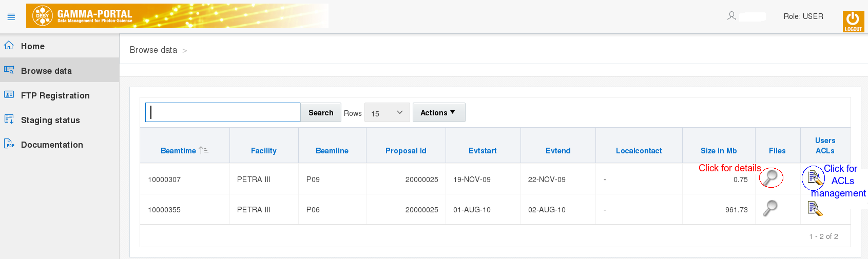Sort by Size in Mb column

pyautogui.click(x=718, y=151)
